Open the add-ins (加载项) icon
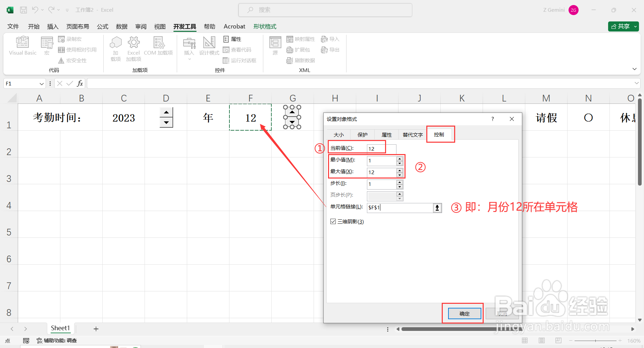Image resolution: width=644 pixels, height=348 pixels. (x=116, y=49)
